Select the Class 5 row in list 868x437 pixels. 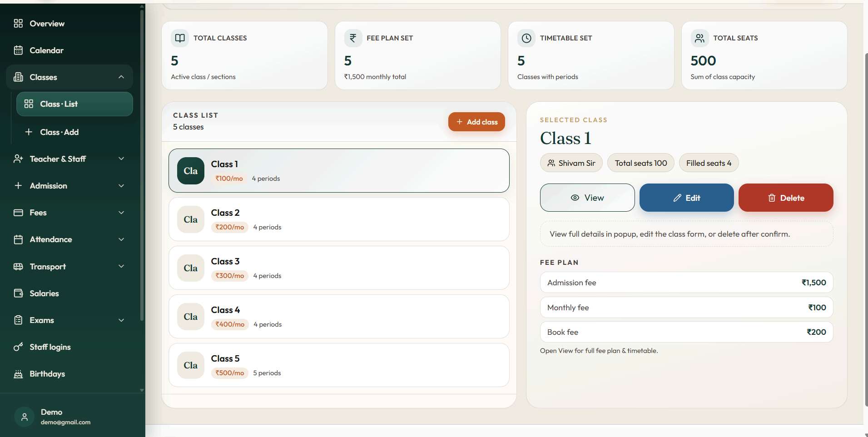[x=339, y=365]
